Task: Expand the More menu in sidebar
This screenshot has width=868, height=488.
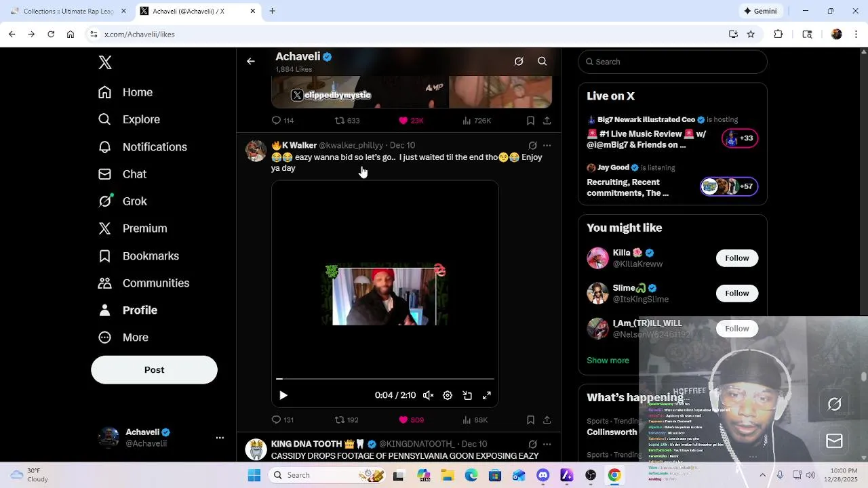Action: [x=123, y=338]
